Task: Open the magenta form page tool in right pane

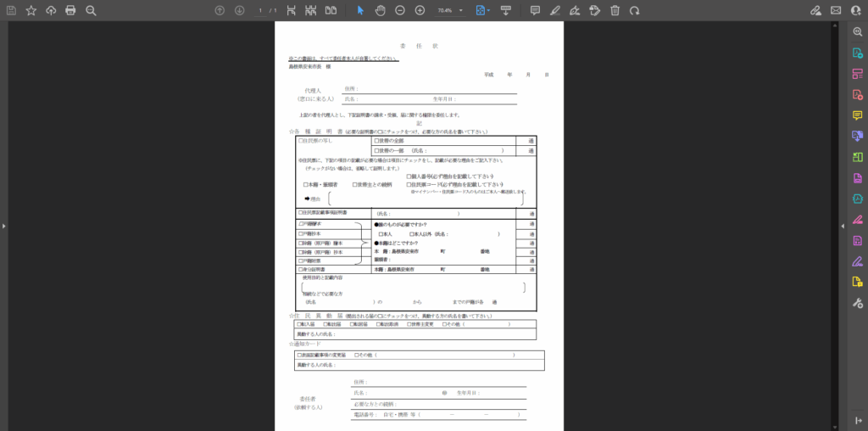Action: (858, 240)
